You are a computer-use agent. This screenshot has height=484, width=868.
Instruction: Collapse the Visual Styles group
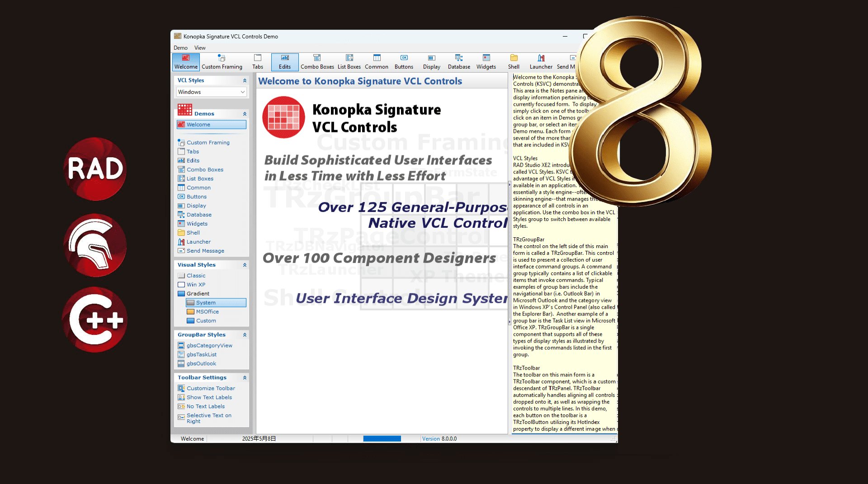(x=245, y=265)
